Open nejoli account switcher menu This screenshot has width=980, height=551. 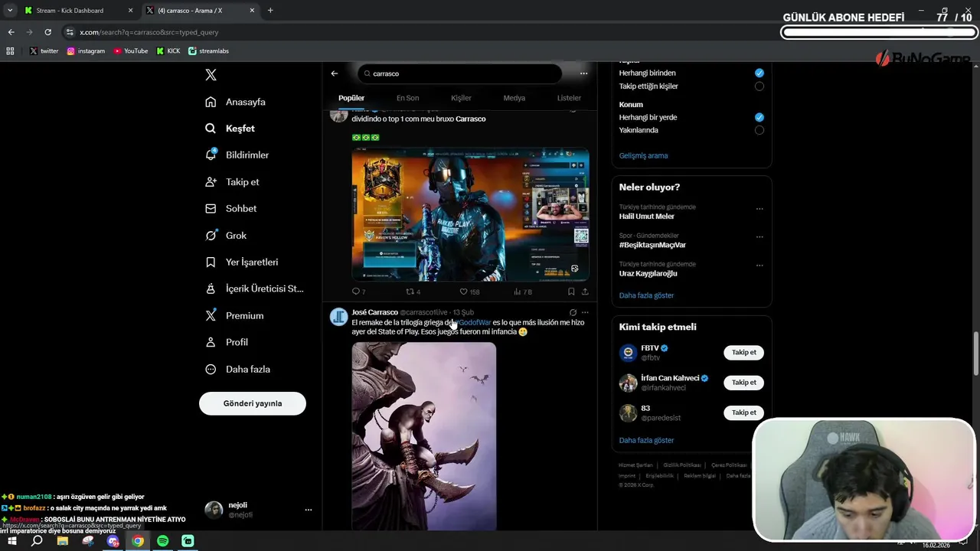[258, 510]
